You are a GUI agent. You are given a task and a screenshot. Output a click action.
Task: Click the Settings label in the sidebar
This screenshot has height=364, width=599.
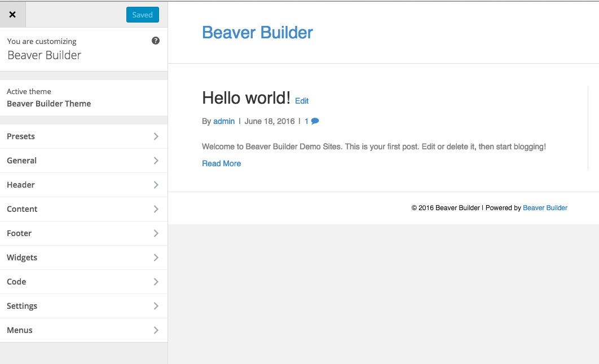click(x=22, y=306)
